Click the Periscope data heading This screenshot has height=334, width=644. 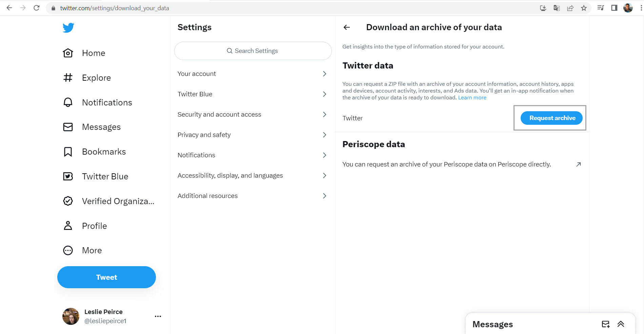pos(374,144)
